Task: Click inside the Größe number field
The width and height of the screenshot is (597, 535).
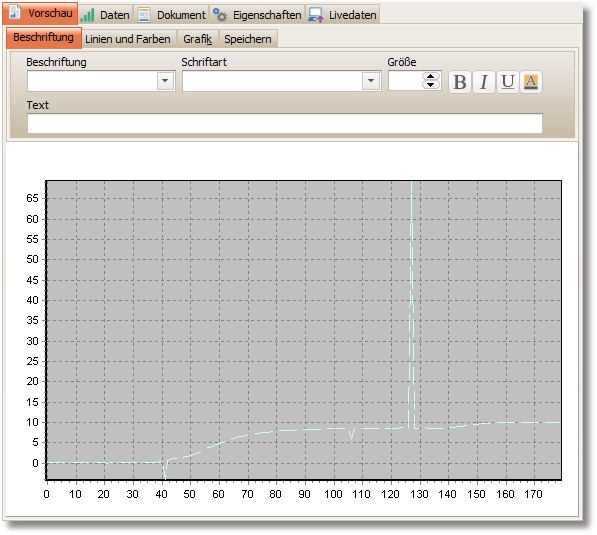Action: [x=405, y=81]
